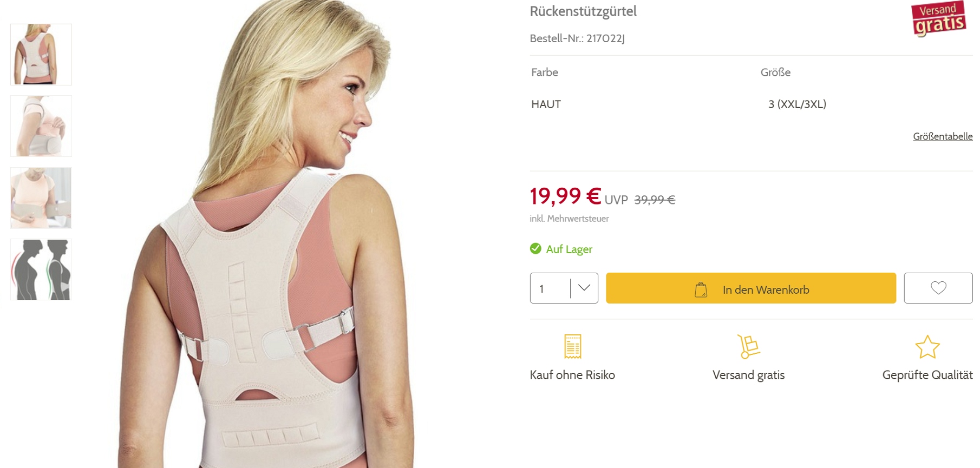Click the shopping bag icon in the cart button
The width and height of the screenshot is (980, 468).
click(x=701, y=289)
